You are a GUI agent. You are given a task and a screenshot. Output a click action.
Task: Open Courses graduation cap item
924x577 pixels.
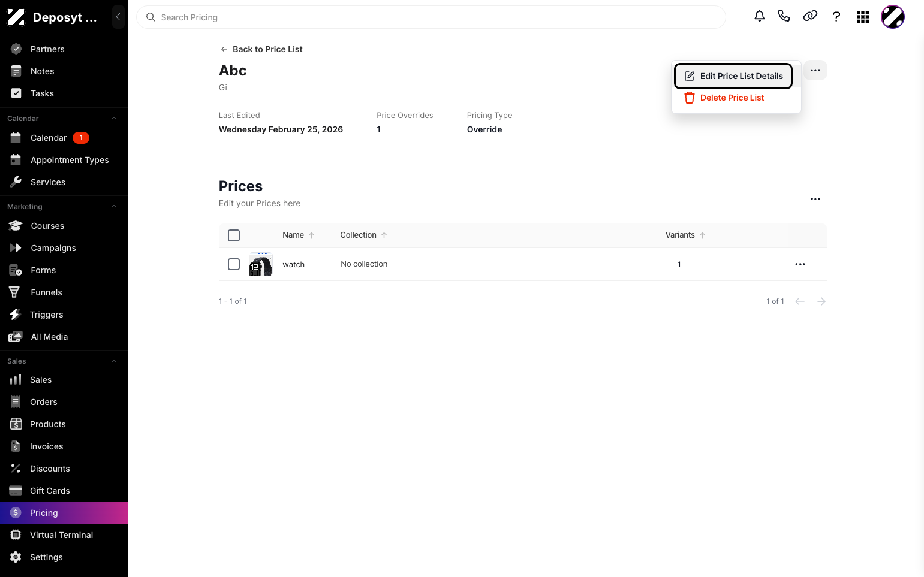coord(64,226)
